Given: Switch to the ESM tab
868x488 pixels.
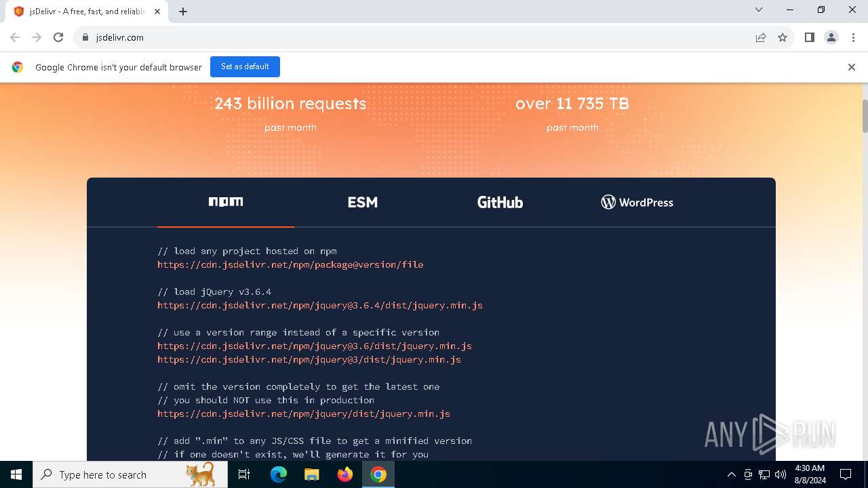Looking at the screenshot, I should pyautogui.click(x=363, y=202).
